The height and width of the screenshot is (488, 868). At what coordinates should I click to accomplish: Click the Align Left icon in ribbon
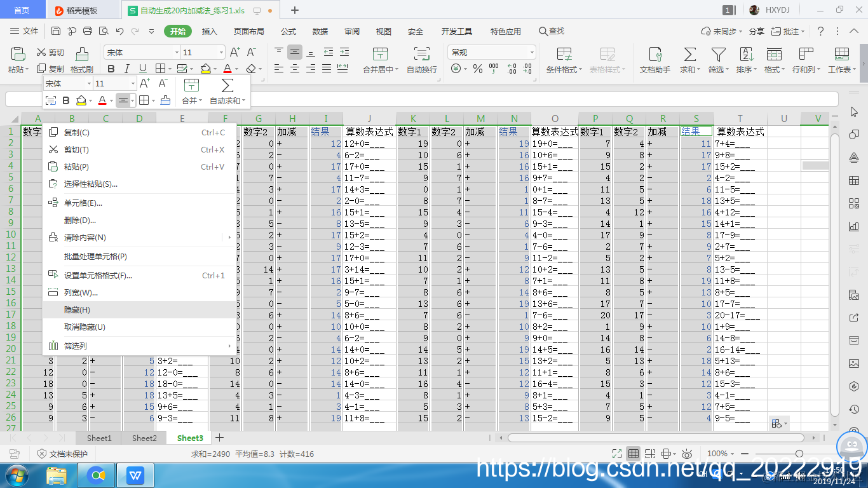coord(278,69)
